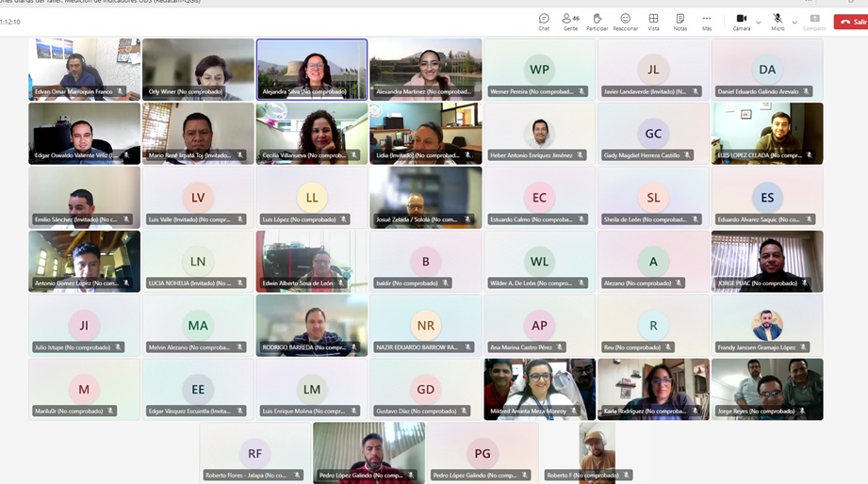The image size is (868, 484).
Task: Change layout with Vista icon
Action: tap(653, 21)
